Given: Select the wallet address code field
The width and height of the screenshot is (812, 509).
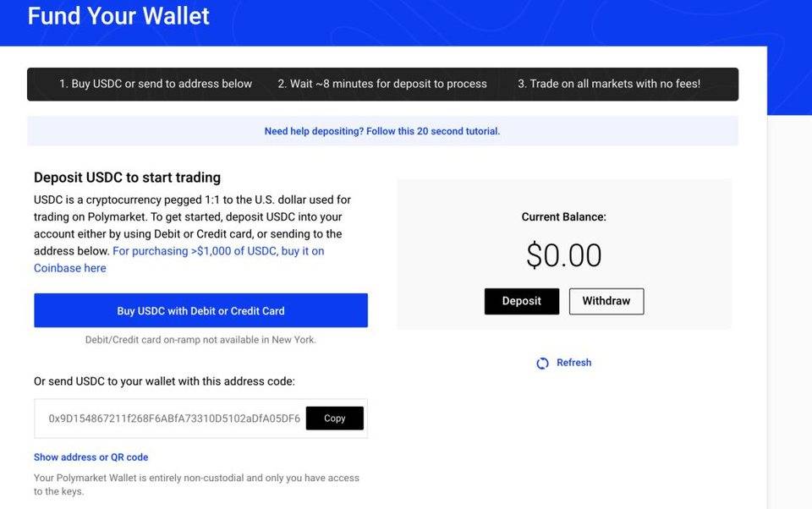Looking at the screenshot, I should 173,419.
